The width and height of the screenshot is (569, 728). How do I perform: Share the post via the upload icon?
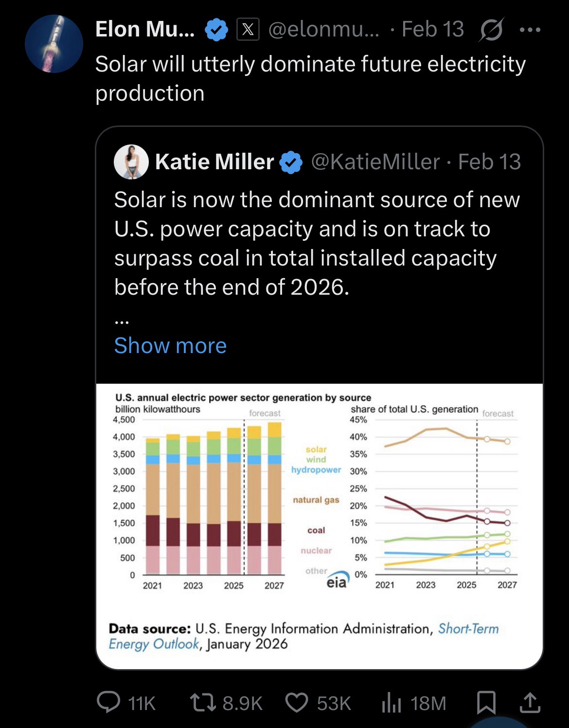click(x=530, y=703)
